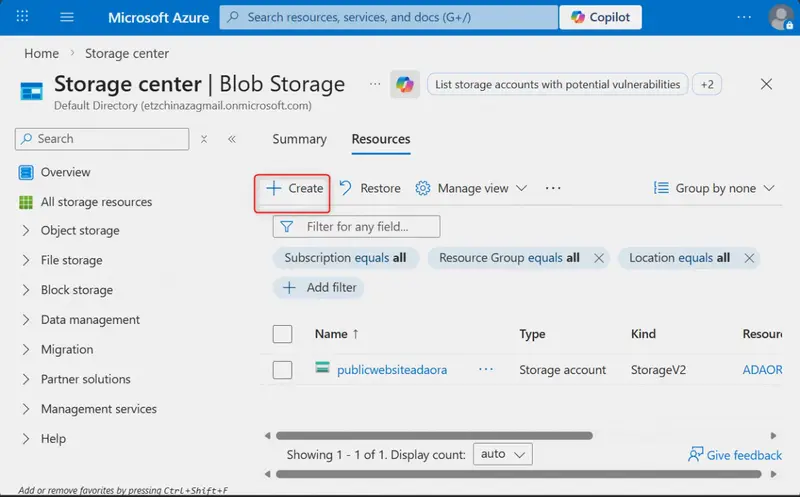
Task: Click the Restore toolbar button
Action: coord(370,188)
